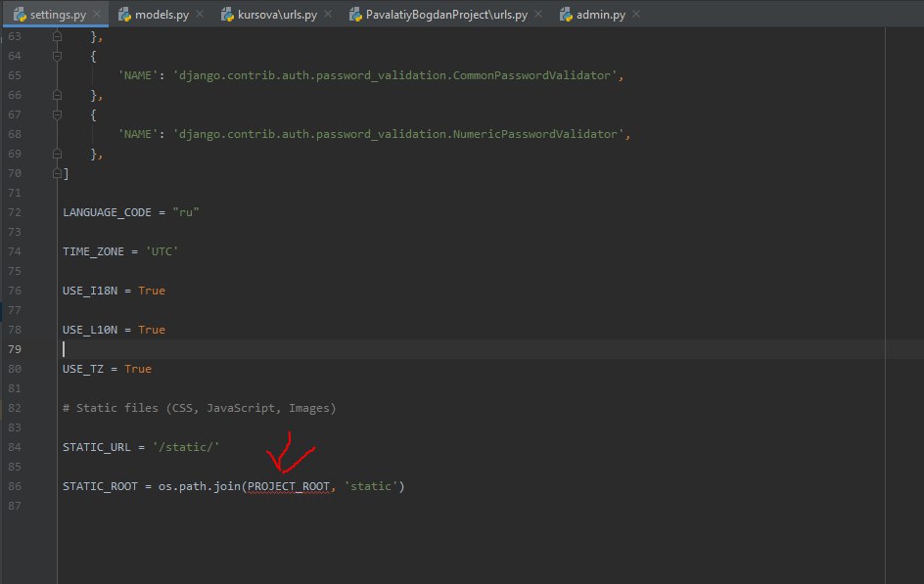Click the underlined PROJECT_ROOT identifier

coord(289,486)
